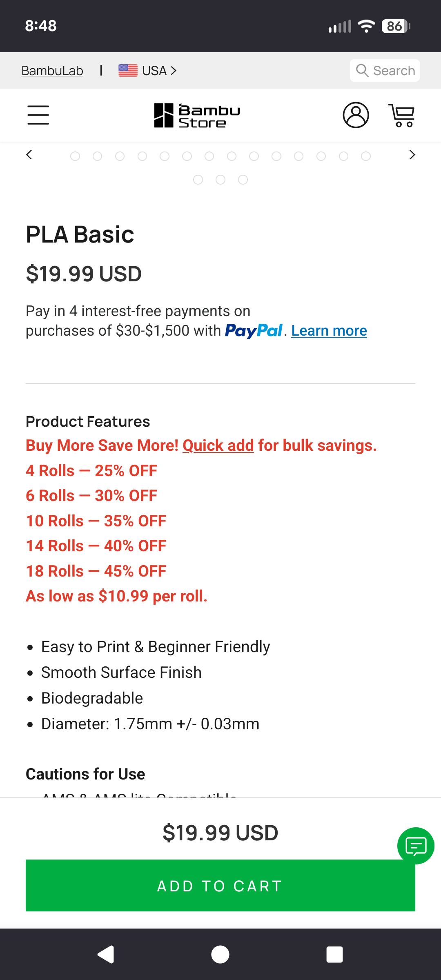Tap the PayPal logo in payment text
The height and width of the screenshot is (980, 441).
[254, 331]
